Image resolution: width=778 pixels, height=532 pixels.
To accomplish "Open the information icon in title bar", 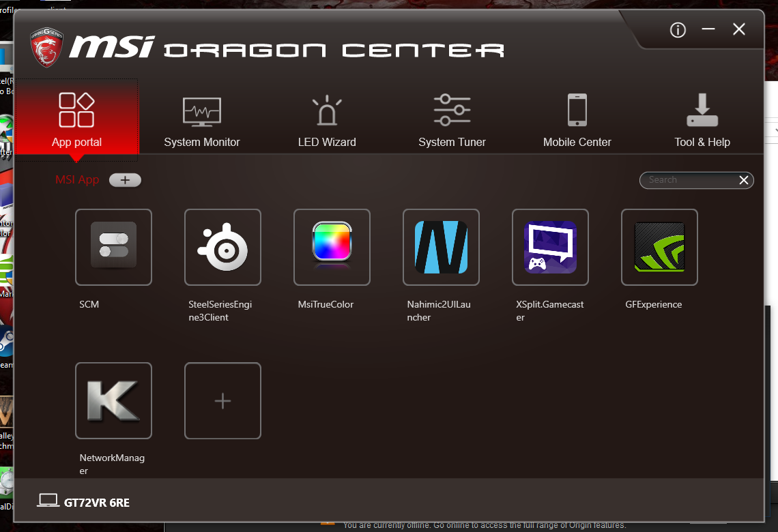I will click(678, 30).
